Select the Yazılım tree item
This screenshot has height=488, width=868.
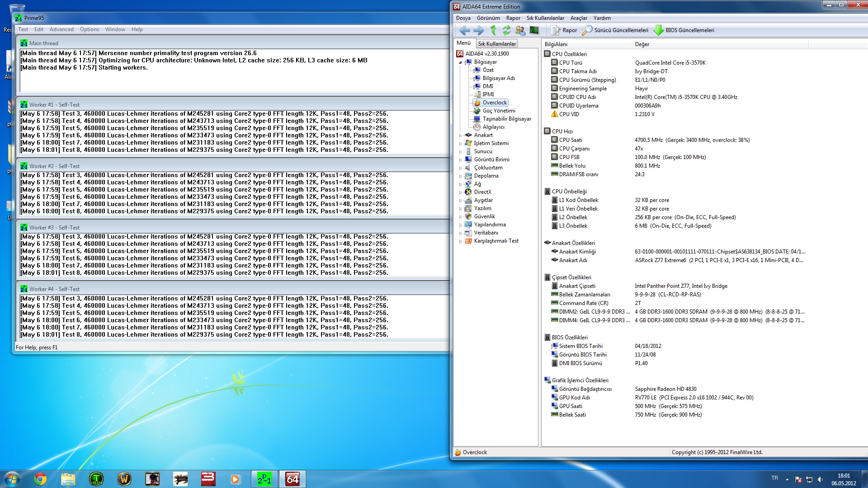(482, 208)
